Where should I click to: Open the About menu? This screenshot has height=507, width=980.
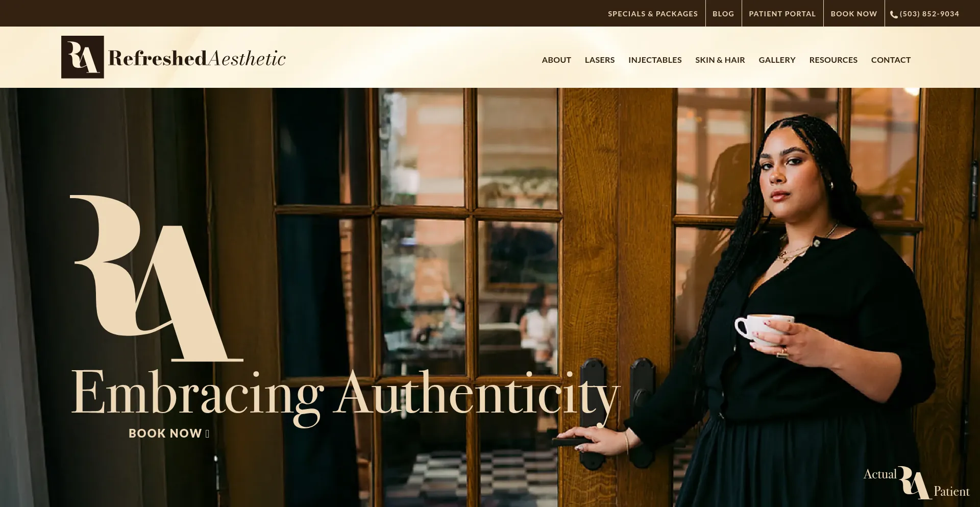point(556,60)
